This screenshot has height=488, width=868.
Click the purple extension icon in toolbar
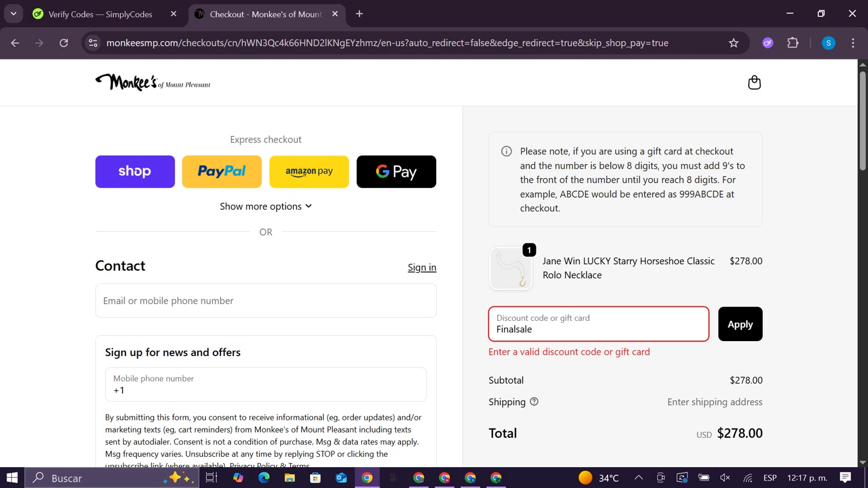[768, 43]
